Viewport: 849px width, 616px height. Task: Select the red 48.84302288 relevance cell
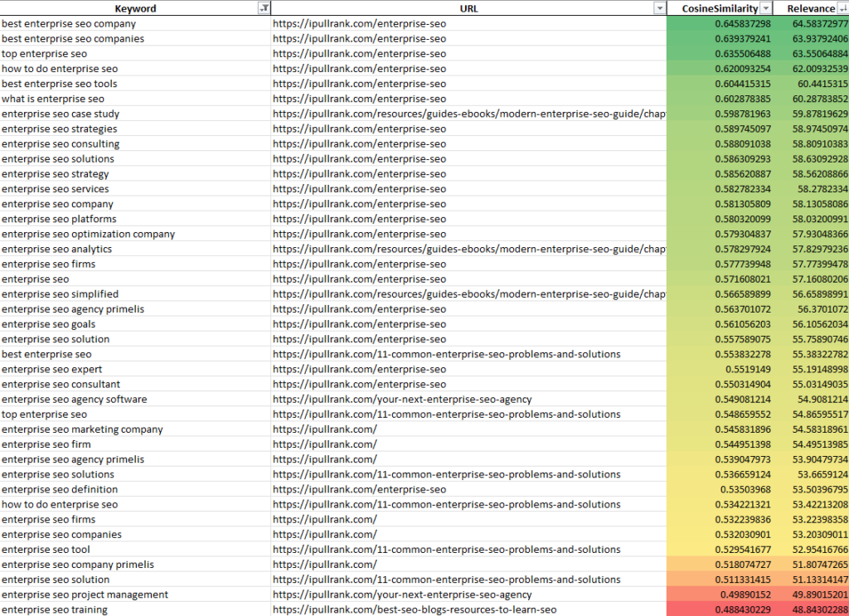point(813,609)
